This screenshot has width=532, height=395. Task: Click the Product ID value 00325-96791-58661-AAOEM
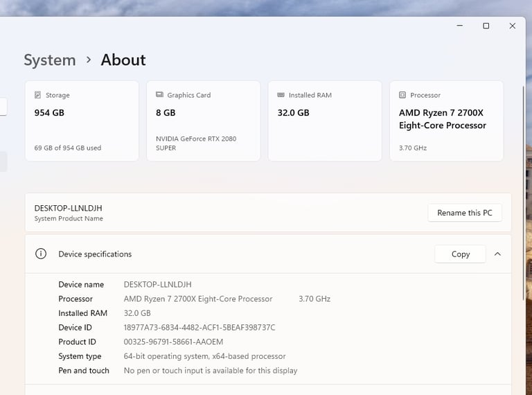(x=173, y=342)
